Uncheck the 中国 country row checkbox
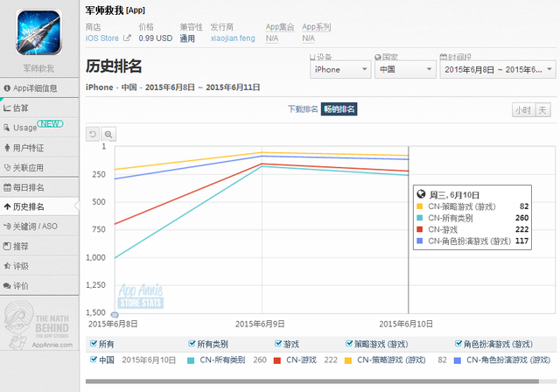 pyautogui.click(x=94, y=360)
